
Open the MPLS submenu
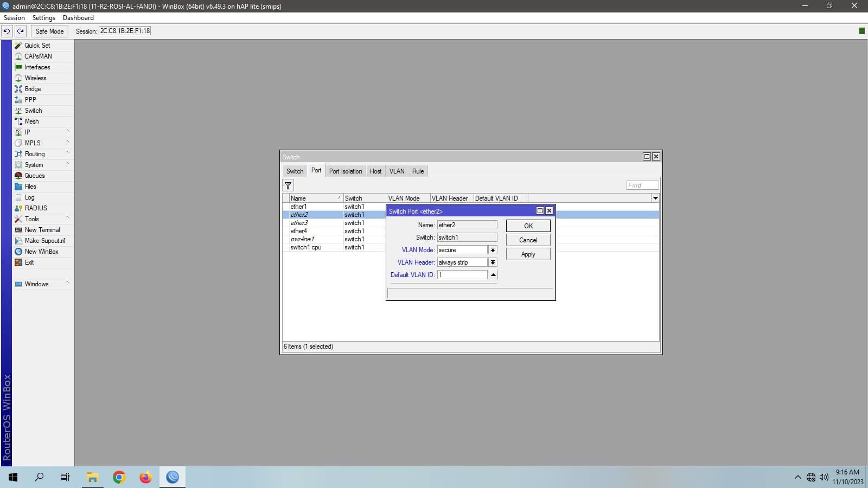pyautogui.click(x=43, y=143)
